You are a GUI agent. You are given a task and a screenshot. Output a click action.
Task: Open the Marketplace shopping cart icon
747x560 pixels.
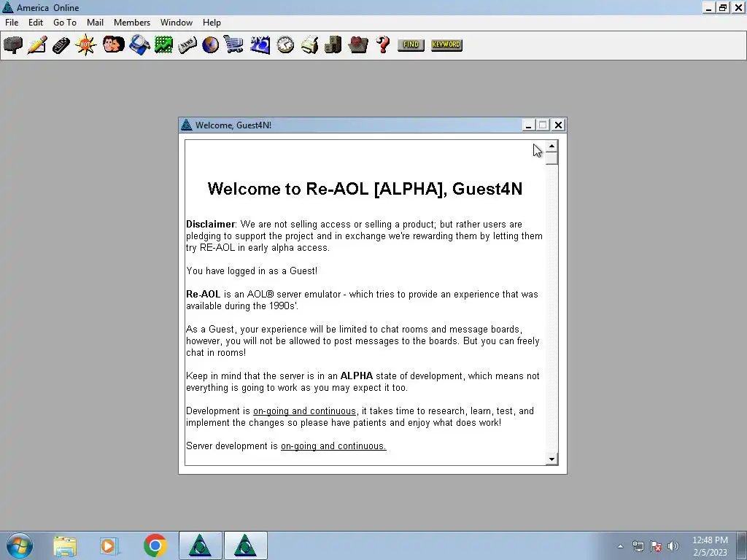click(x=234, y=44)
